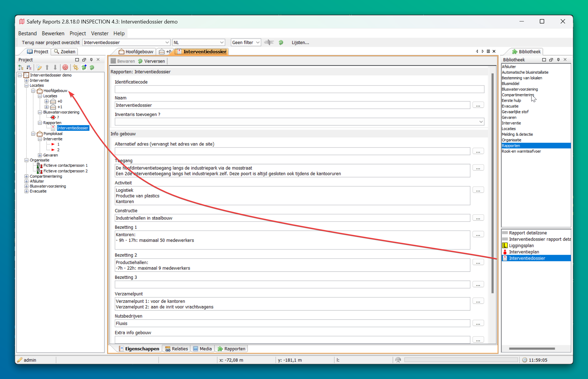Click the green refresh icon next to Geen filter
Viewport: 588px width, 379px height.
pyautogui.click(x=281, y=43)
